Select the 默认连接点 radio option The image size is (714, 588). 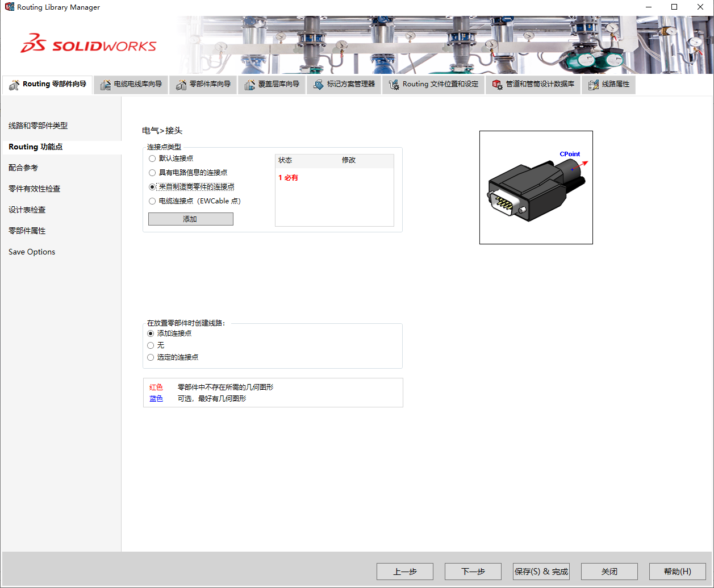(152, 158)
